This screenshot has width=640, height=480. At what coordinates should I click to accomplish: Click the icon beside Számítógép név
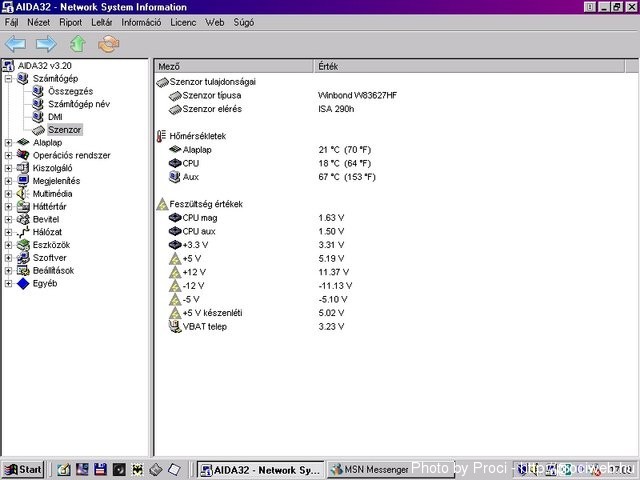[x=38, y=104]
